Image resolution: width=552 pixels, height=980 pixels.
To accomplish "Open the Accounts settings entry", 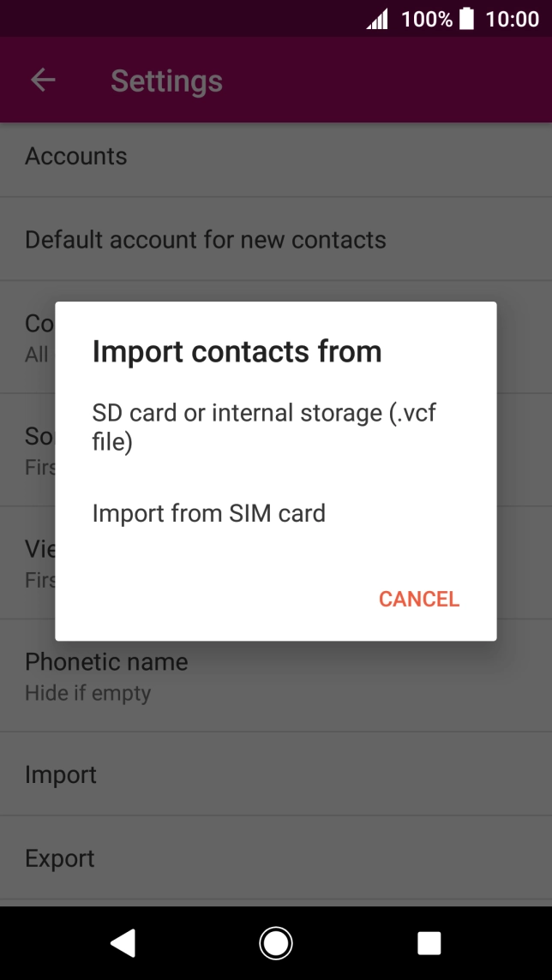I will (76, 157).
